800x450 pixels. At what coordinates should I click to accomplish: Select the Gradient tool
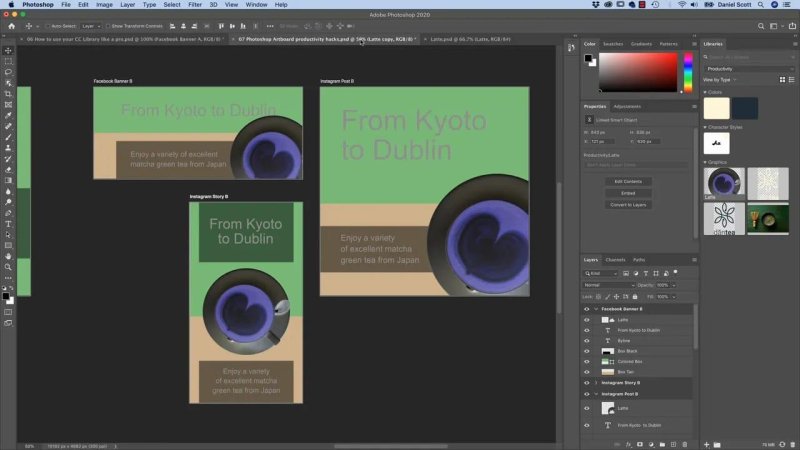pos(8,180)
